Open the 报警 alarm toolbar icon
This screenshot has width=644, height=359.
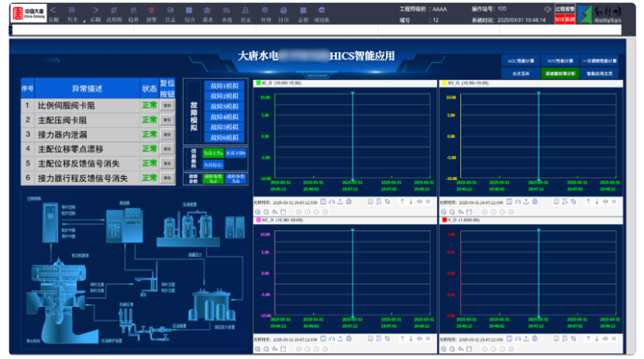(152, 10)
